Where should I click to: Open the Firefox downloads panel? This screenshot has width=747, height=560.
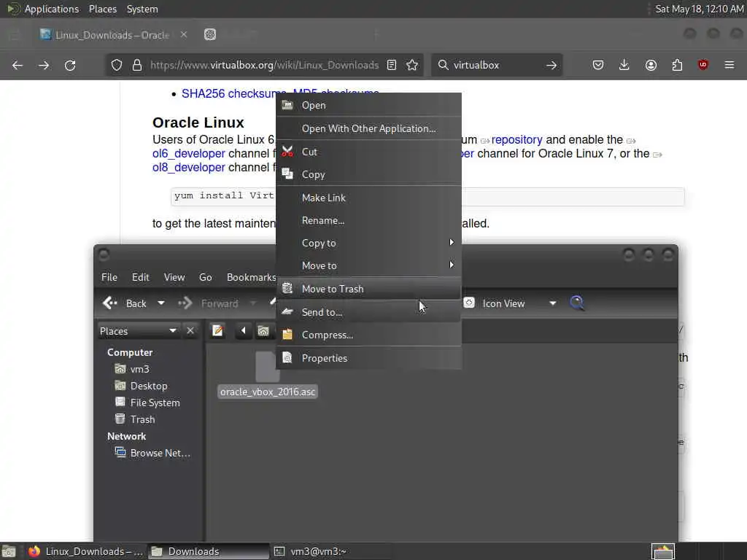coord(624,65)
